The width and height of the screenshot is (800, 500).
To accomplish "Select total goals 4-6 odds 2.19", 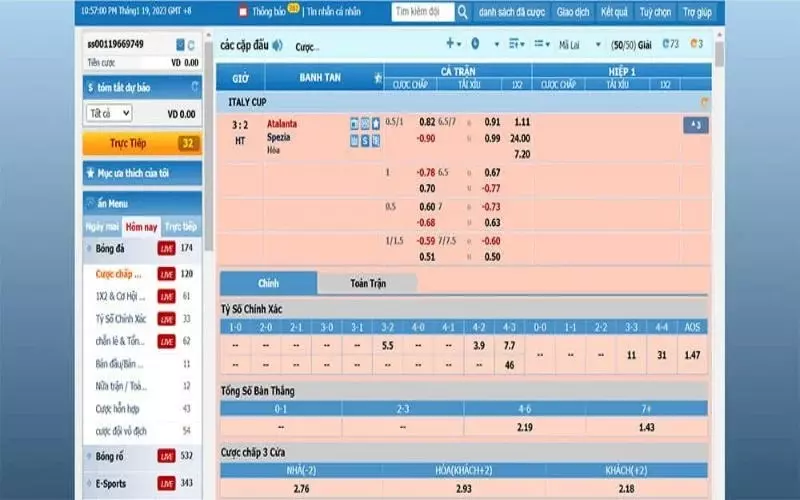I will (524, 428).
